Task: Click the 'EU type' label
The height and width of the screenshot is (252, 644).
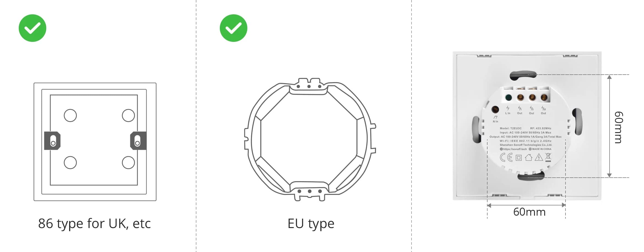Action: click(311, 223)
